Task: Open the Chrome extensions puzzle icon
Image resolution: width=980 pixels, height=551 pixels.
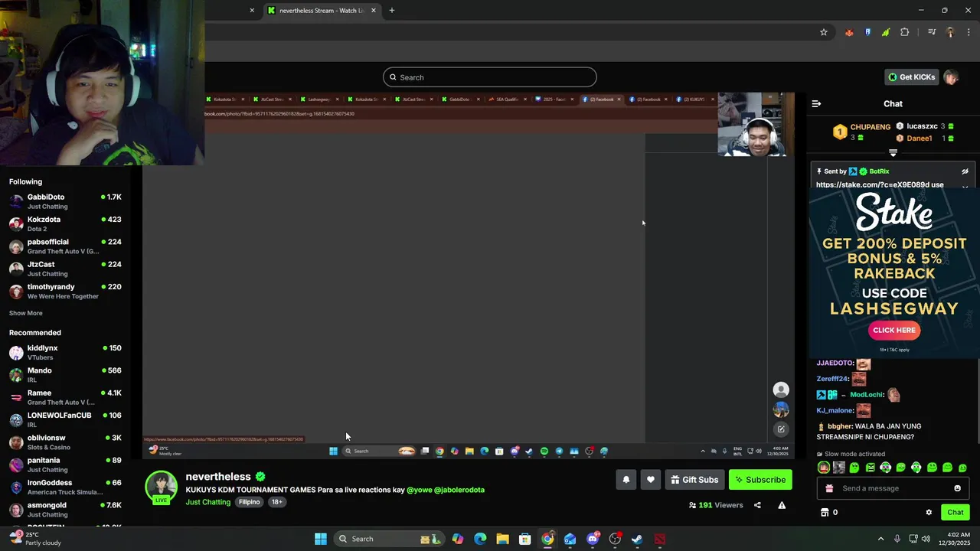Action: coord(904,32)
